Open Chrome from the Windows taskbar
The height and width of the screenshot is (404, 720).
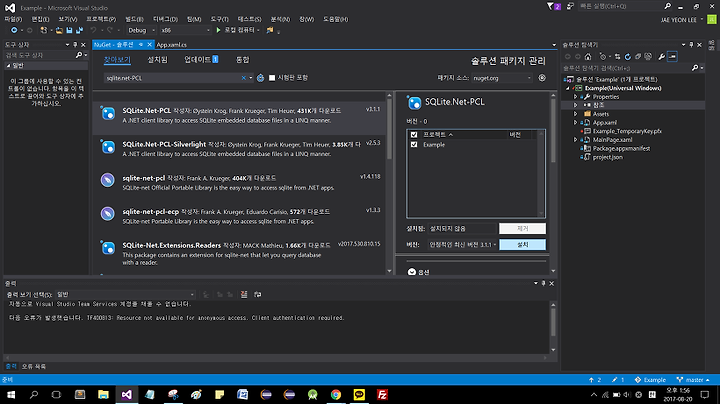336,394
